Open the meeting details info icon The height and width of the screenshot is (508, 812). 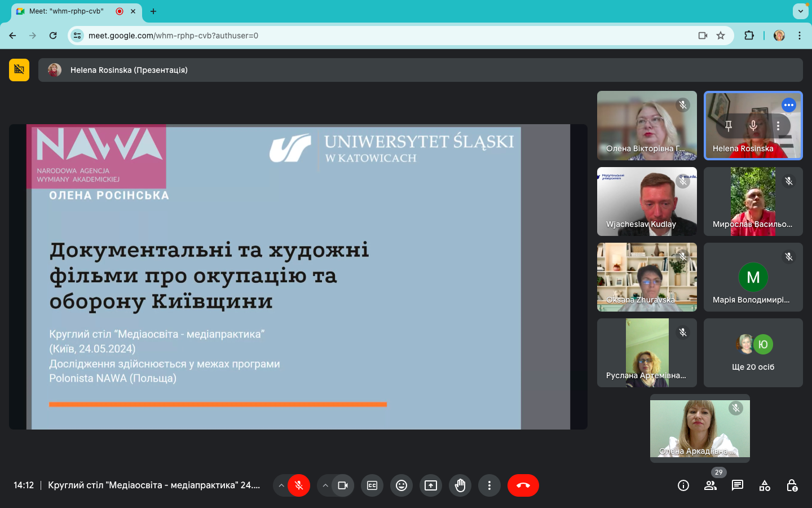click(683, 485)
